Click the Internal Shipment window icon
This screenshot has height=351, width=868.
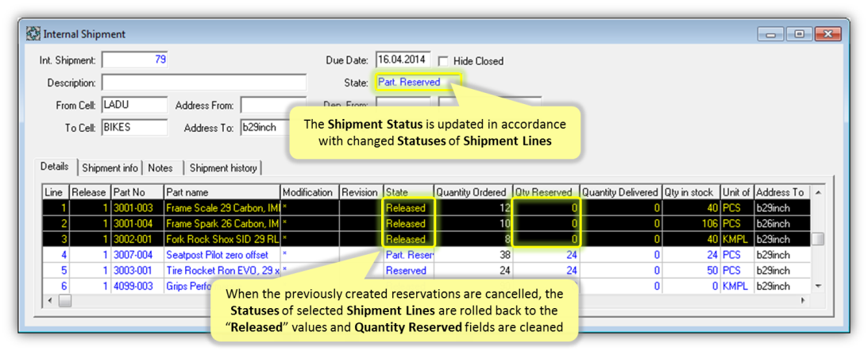[x=33, y=34]
